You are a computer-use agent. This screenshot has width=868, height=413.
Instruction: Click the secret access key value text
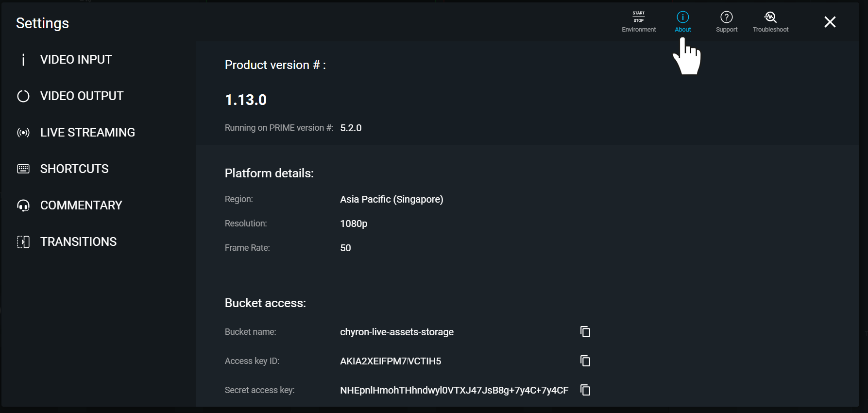(454, 391)
